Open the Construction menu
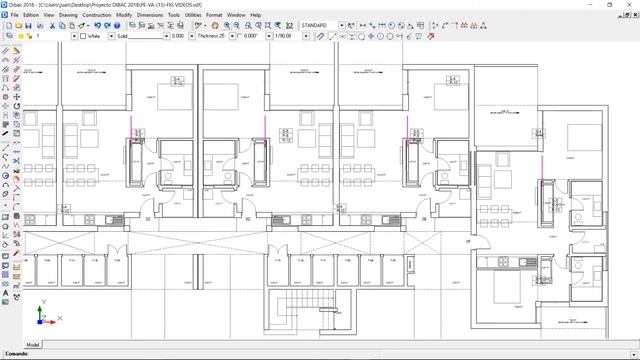 pyautogui.click(x=97, y=15)
